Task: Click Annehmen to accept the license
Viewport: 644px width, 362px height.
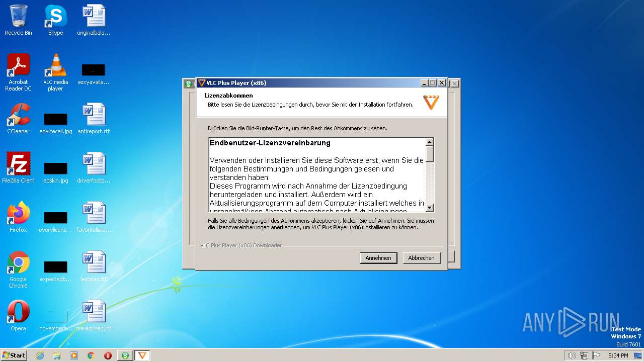Action: (x=378, y=258)
